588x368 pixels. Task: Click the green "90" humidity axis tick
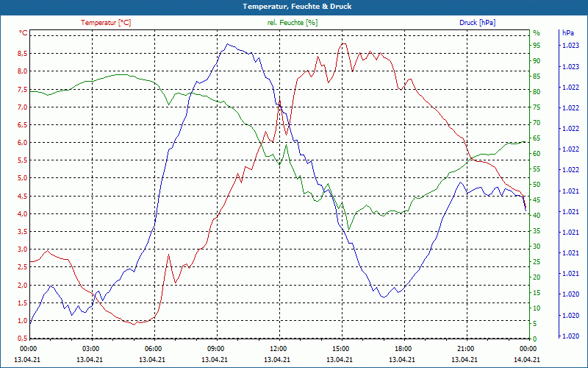537,61
